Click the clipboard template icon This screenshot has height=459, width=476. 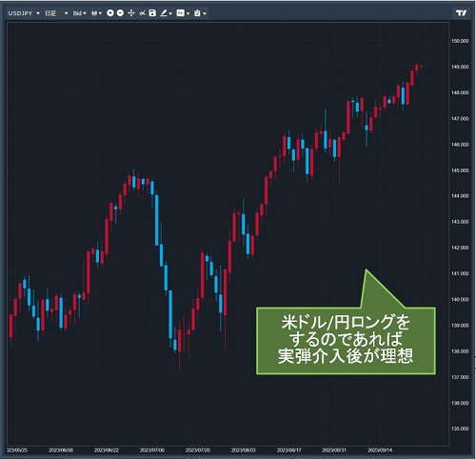click(x=197, y=13)
